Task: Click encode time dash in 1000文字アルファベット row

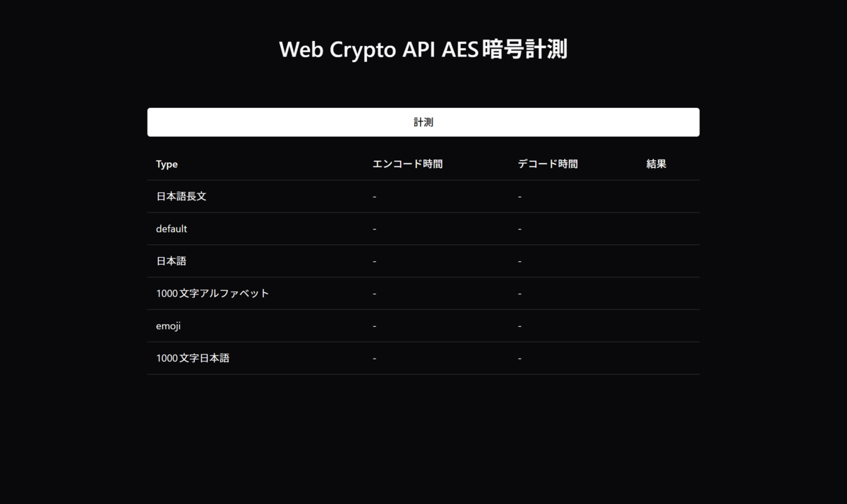Action: click(375, 294)
